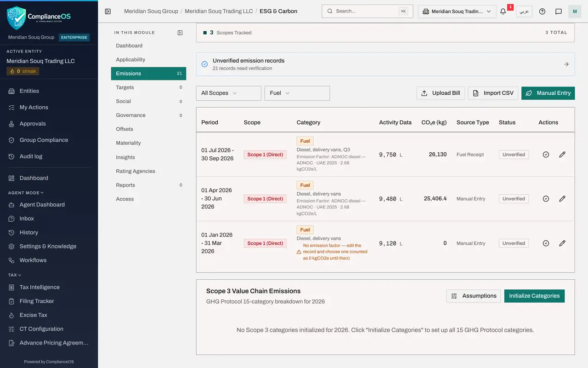Open the Targets module item
This screenshot has height=368, width=588.
click(148, 87)
